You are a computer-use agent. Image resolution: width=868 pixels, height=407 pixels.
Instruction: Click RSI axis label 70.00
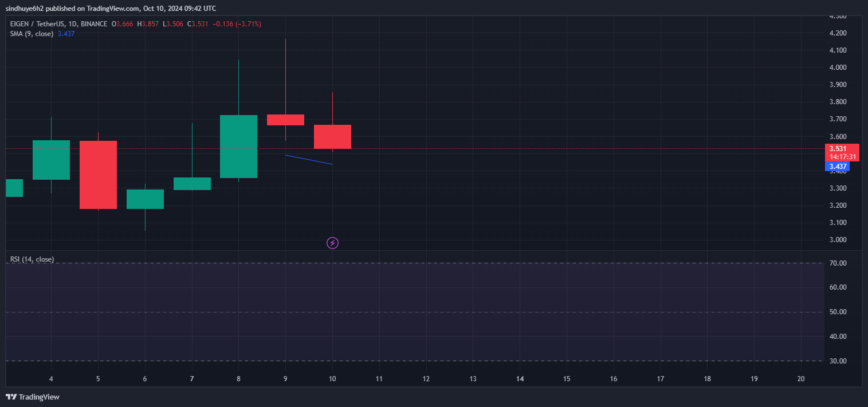tap(838, 263)
